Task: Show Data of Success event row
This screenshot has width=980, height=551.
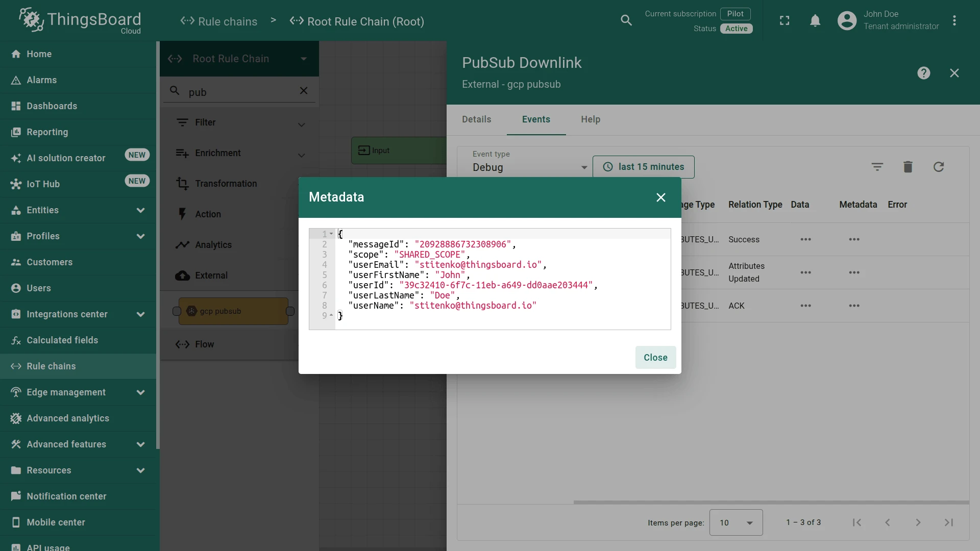Action: pos(805,239)
